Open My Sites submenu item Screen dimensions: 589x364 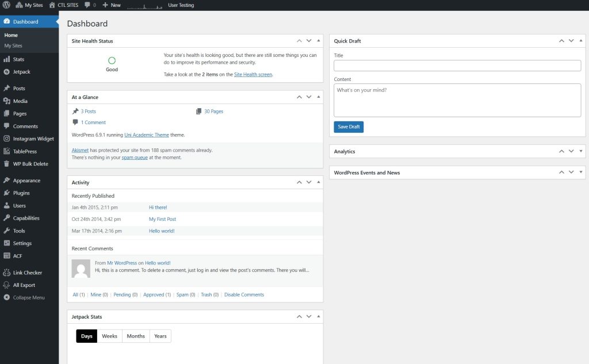[13, 45]
